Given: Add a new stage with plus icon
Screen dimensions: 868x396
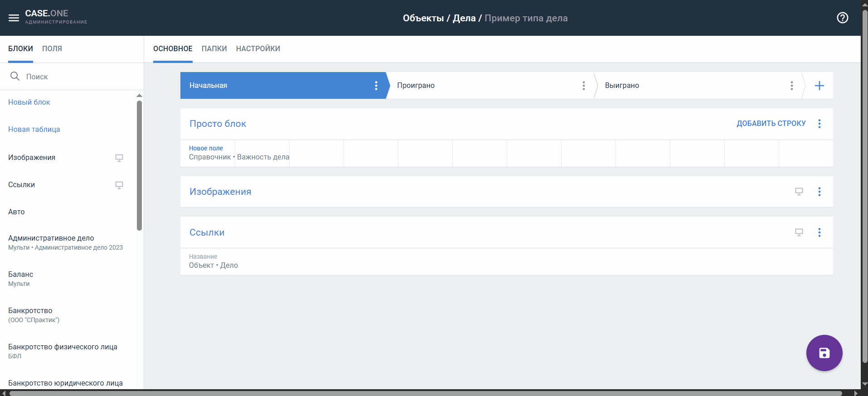Looking at the screenshot, I should click(819, 86).
